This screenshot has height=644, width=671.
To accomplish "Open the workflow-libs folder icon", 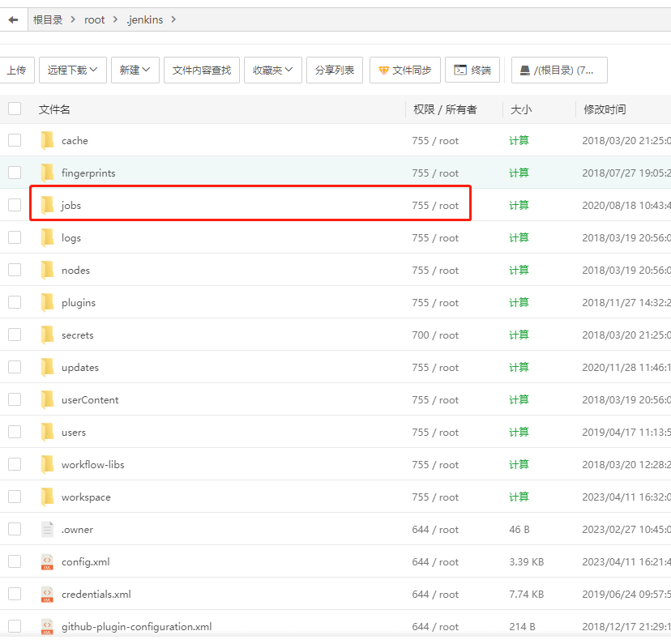I will (47, 464).
